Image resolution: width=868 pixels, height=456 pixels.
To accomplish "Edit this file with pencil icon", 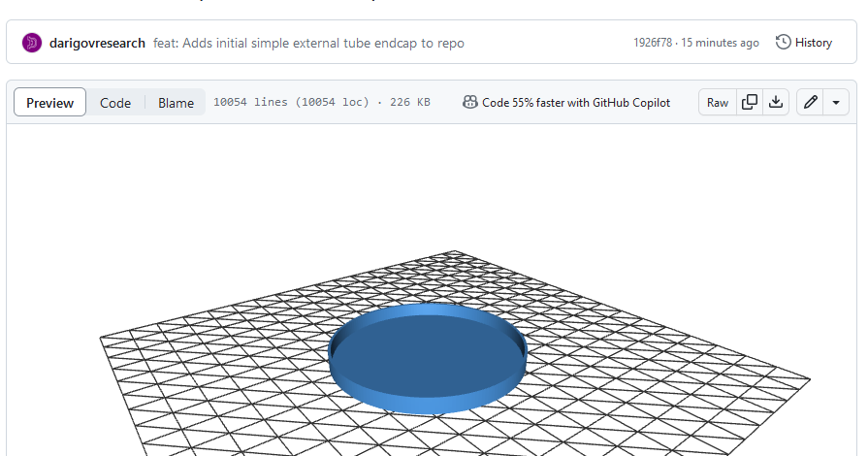I will click(x=810, y=103).
